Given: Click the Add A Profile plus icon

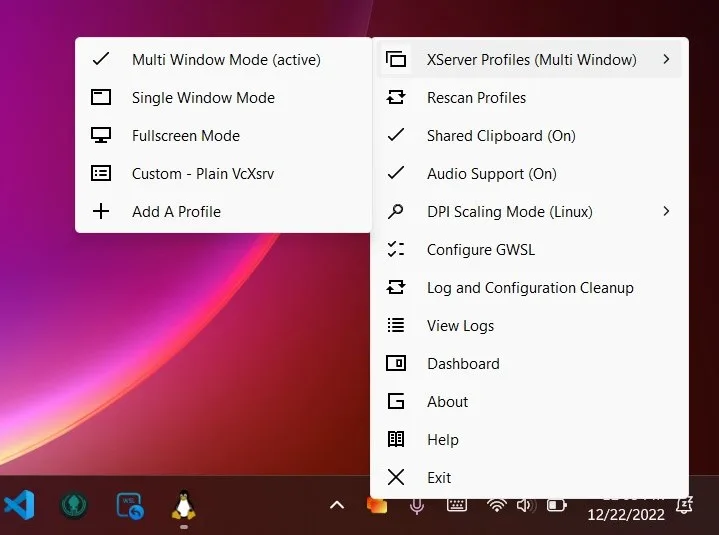Looking at the screenshot, I should 101,211.
